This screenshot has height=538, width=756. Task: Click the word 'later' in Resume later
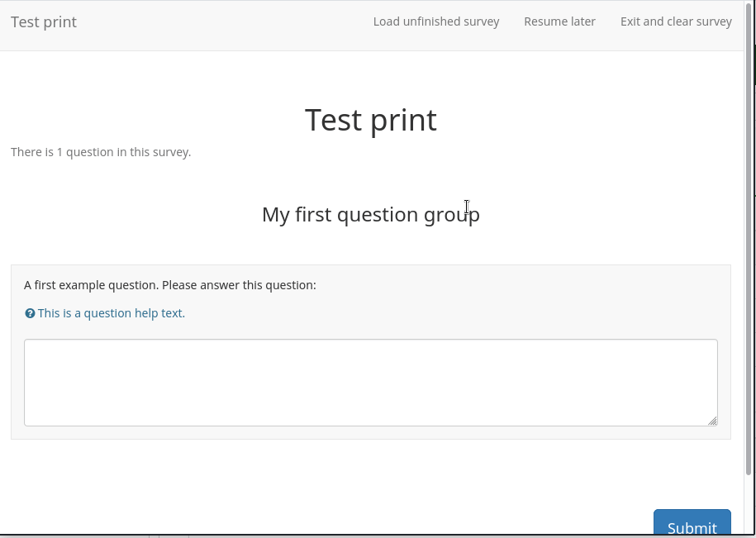click(581, 22)
